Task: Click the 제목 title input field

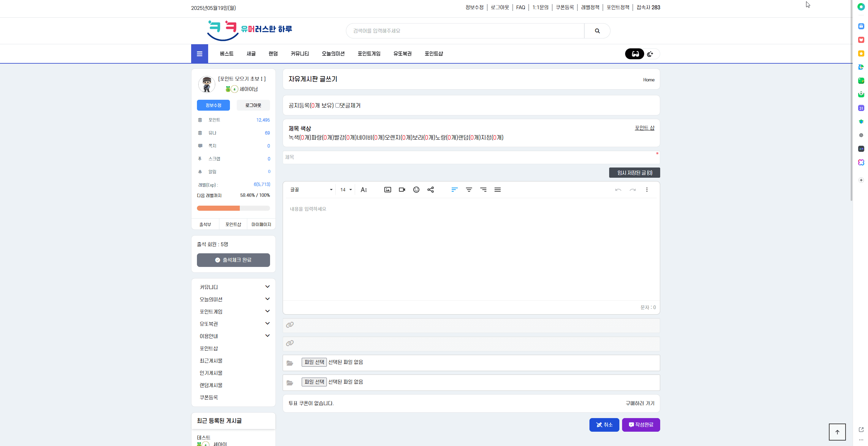Action: (x=469, y=157)
